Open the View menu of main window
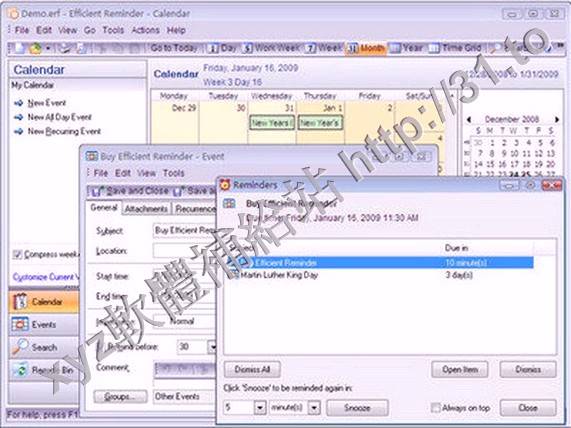 click(68, 30)
